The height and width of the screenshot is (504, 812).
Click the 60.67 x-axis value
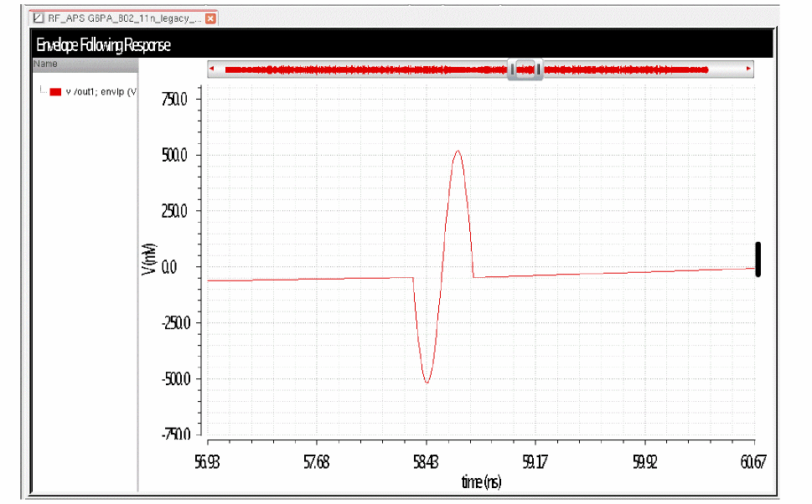tap(753, 462)
